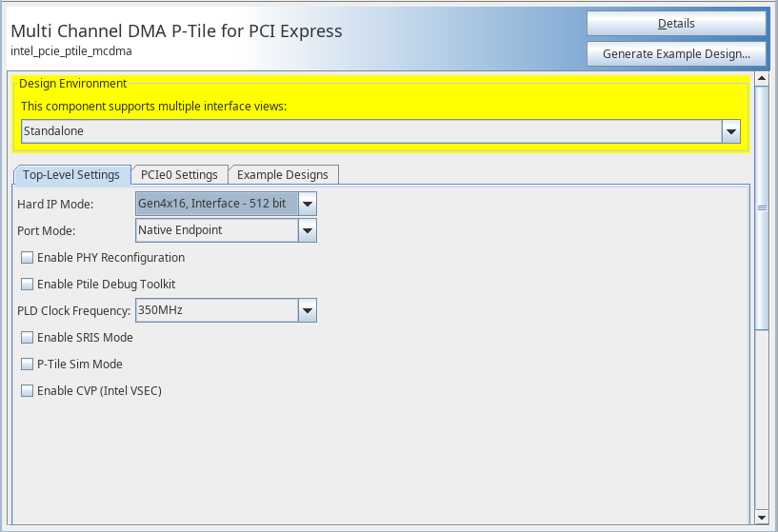Select the Native Endpoint port mode field
The width and height of the screenshot is (778, 532).
click(216, 230)
